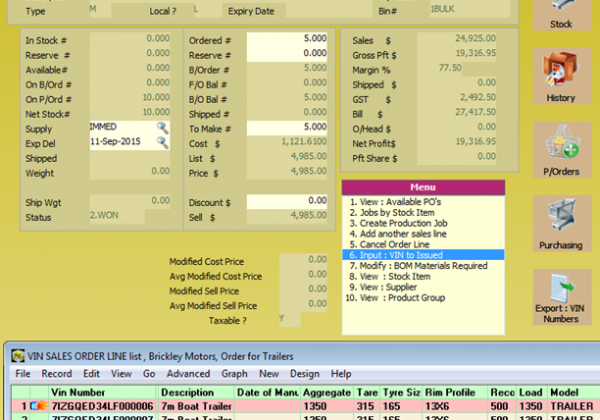The height and width of the screenshot is (420, 600).
Task: Click the Load column header
Action: point(531,392)
